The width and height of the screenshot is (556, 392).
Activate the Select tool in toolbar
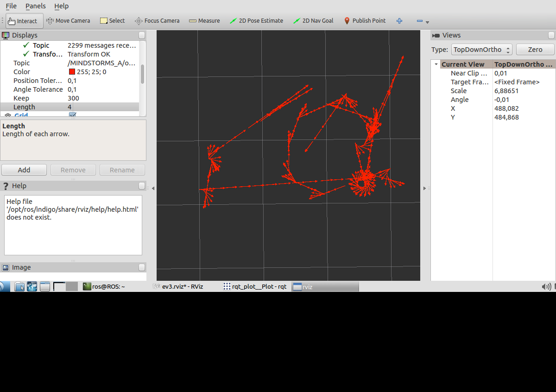113,21
